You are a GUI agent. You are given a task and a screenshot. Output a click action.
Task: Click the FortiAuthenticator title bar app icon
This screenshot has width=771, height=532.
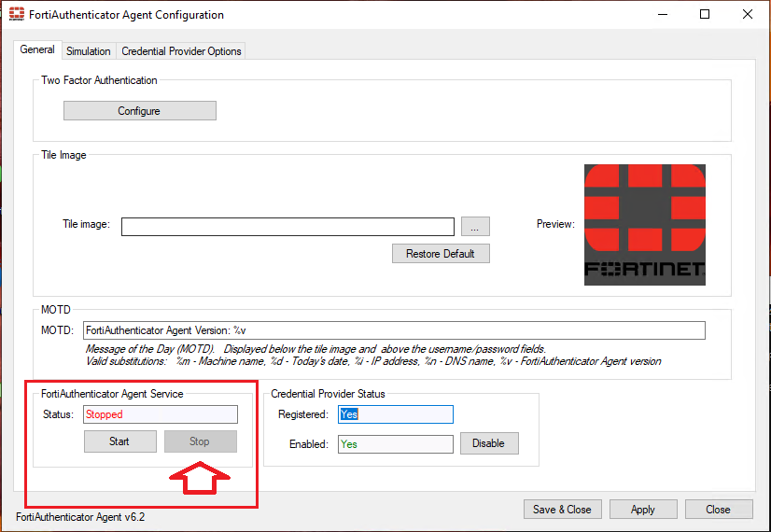point(16,14)
